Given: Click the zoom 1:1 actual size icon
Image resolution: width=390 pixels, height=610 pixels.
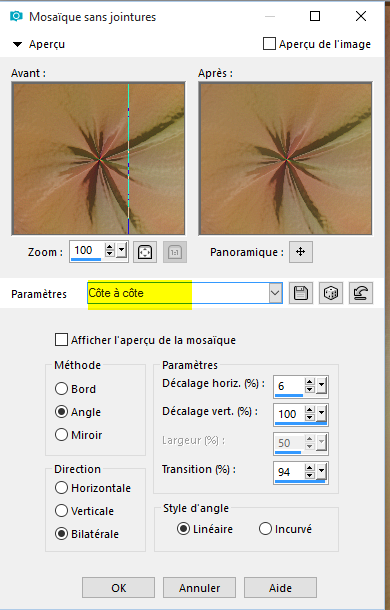Looking at the screenshot, I should (x=175, y=252).
